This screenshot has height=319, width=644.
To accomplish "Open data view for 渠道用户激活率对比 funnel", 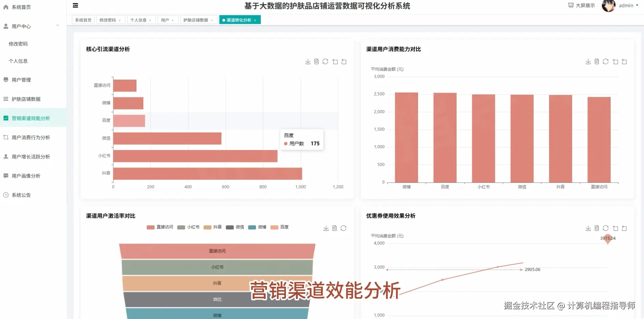I will (334, 228).
